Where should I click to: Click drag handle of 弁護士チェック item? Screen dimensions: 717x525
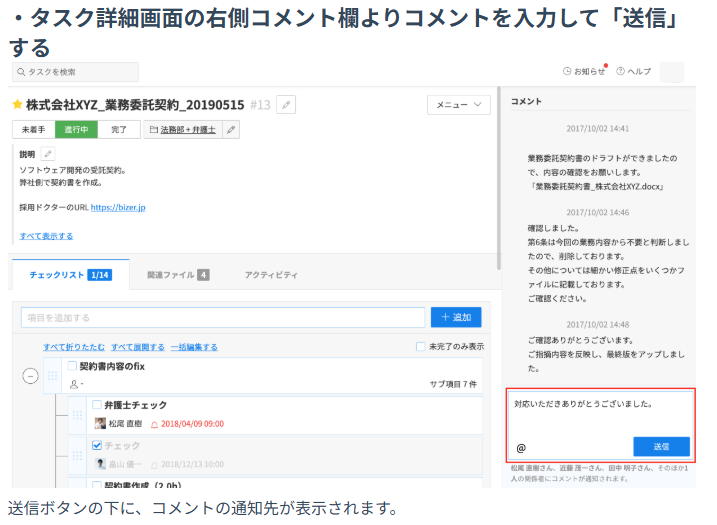point(77,415)
